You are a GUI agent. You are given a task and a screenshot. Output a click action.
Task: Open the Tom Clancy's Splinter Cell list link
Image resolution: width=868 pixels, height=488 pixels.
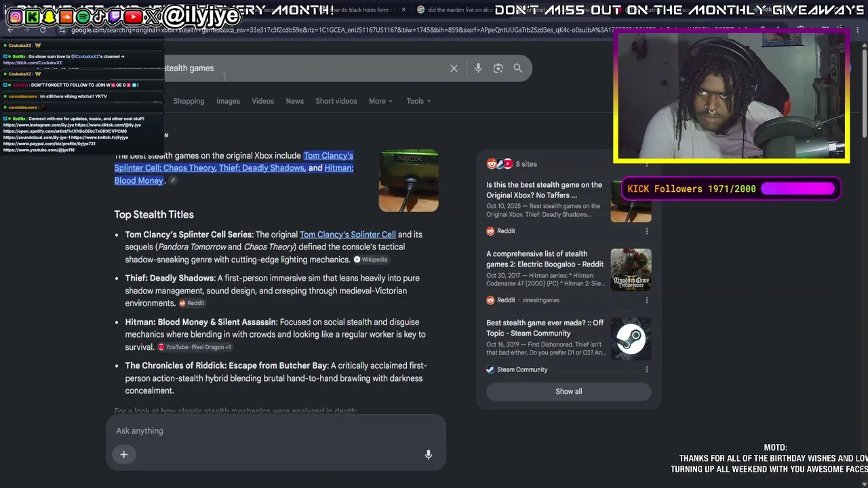[x=348, y=235]
